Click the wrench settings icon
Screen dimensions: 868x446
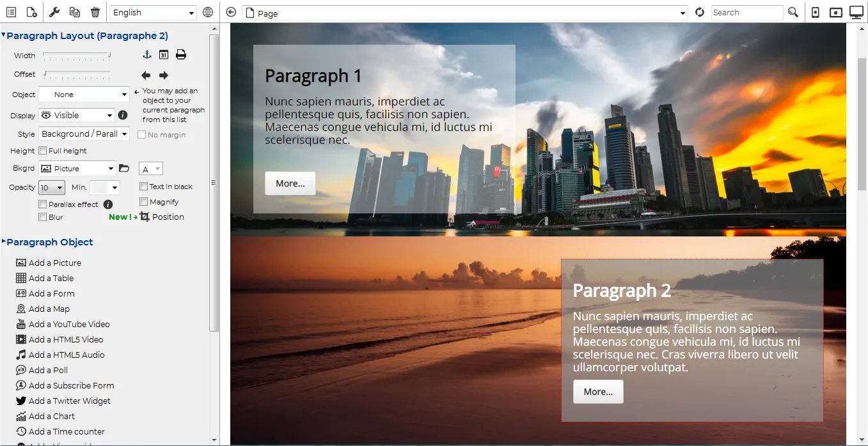click(54, 12)
